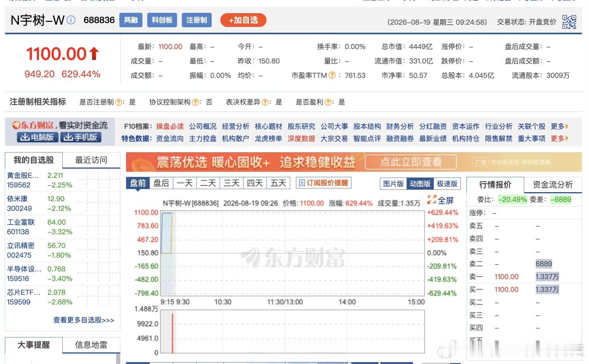This screenshot has width=589, height=364.
Task: Select the 三天 chart range
Action: pos(232,183)
